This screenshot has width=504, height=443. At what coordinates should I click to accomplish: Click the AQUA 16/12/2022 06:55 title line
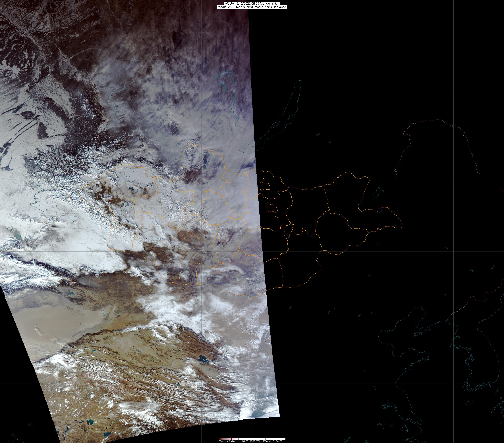click(x=252, y=3)
